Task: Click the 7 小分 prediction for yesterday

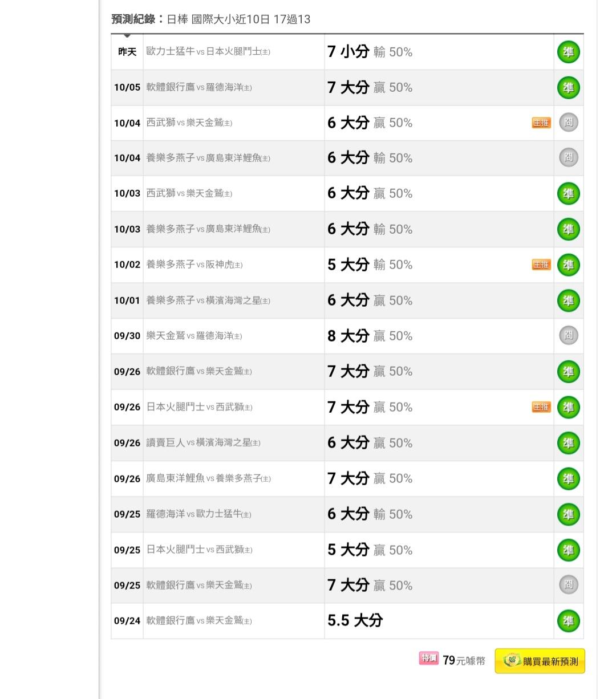Action: (x=348, y=52)
